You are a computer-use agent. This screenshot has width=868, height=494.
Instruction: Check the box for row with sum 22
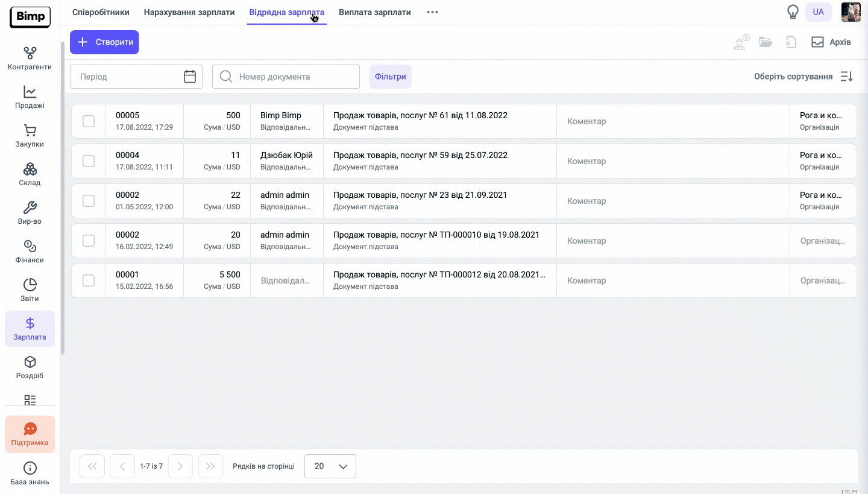coord(89,201)
